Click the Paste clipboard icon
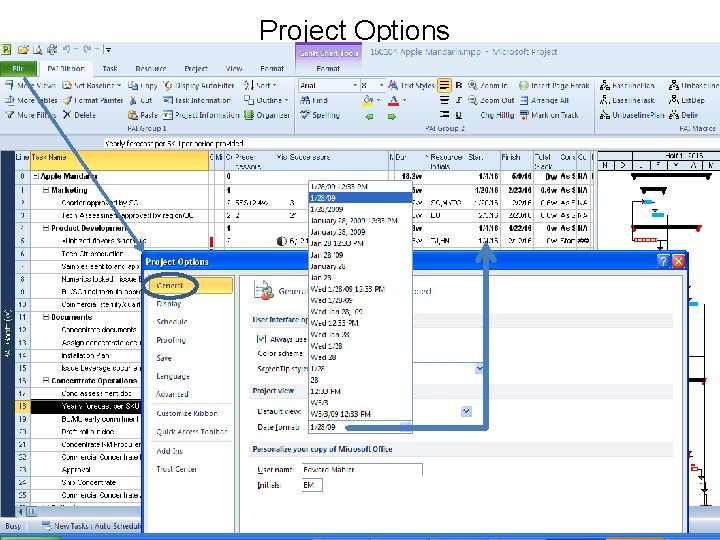This screenshot has width=720, height=540. 133,115
